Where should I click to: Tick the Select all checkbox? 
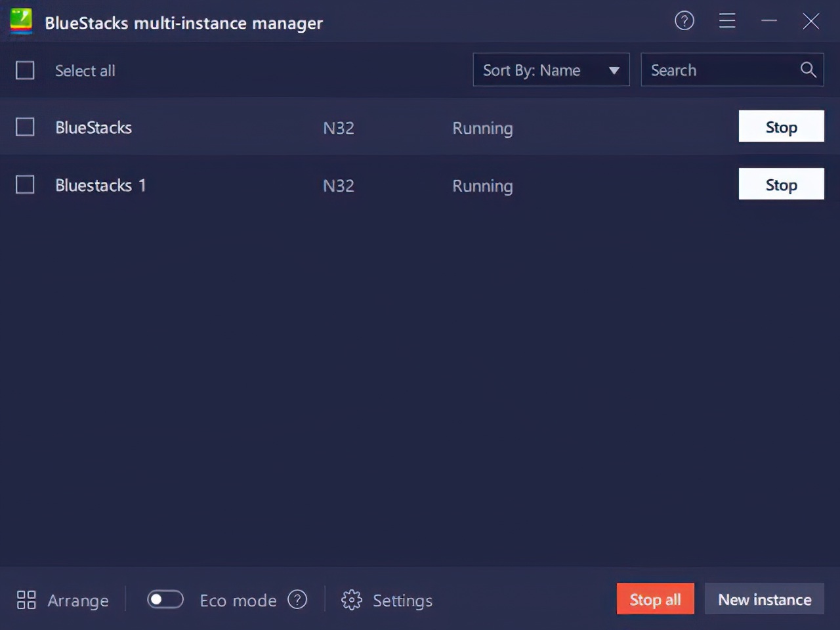tap(25, 70)
